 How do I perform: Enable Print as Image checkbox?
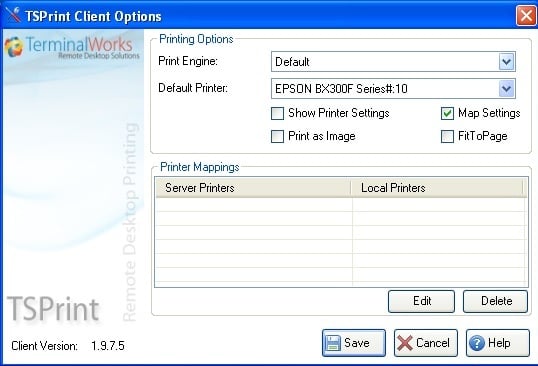277,136
